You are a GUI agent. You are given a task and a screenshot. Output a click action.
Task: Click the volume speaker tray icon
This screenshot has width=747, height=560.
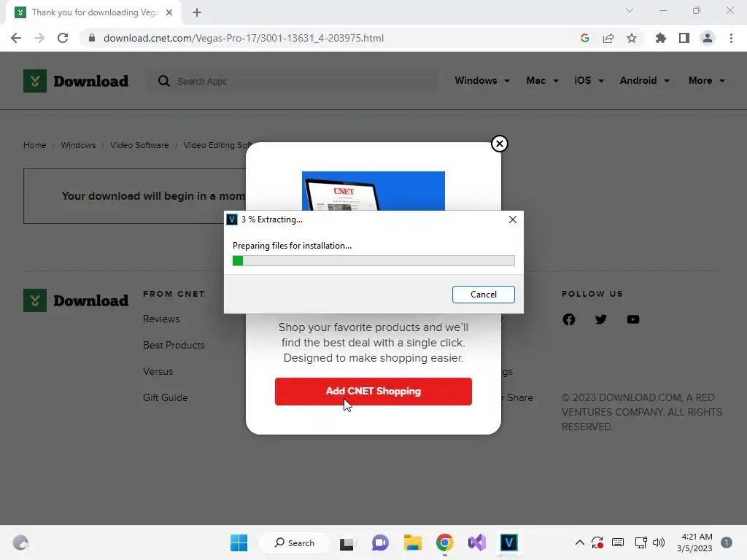(x=659, y=542)
